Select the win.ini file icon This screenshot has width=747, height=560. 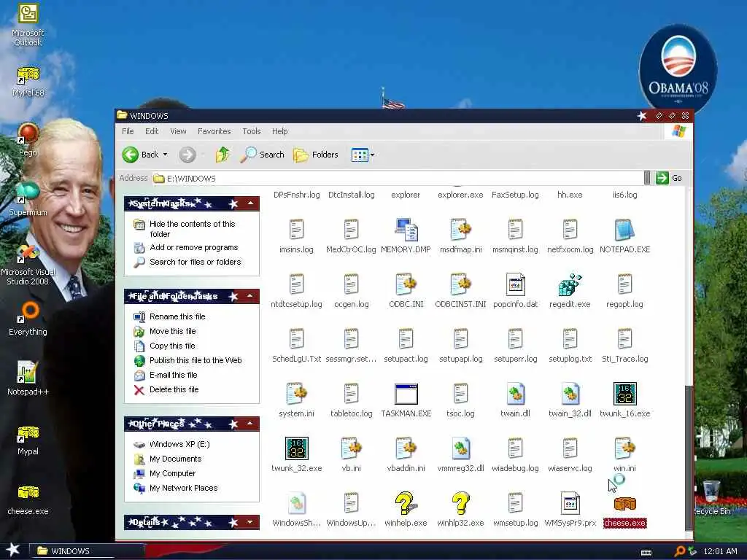coord(624,449)
